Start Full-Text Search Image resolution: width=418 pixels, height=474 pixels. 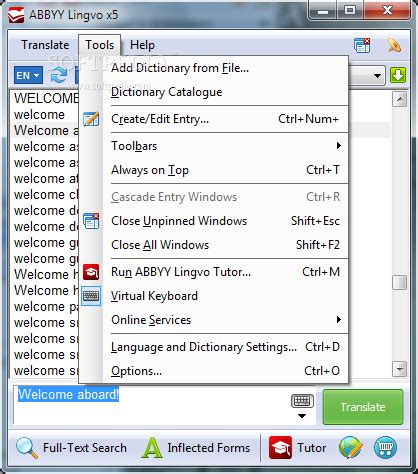[x=71, y=448]
